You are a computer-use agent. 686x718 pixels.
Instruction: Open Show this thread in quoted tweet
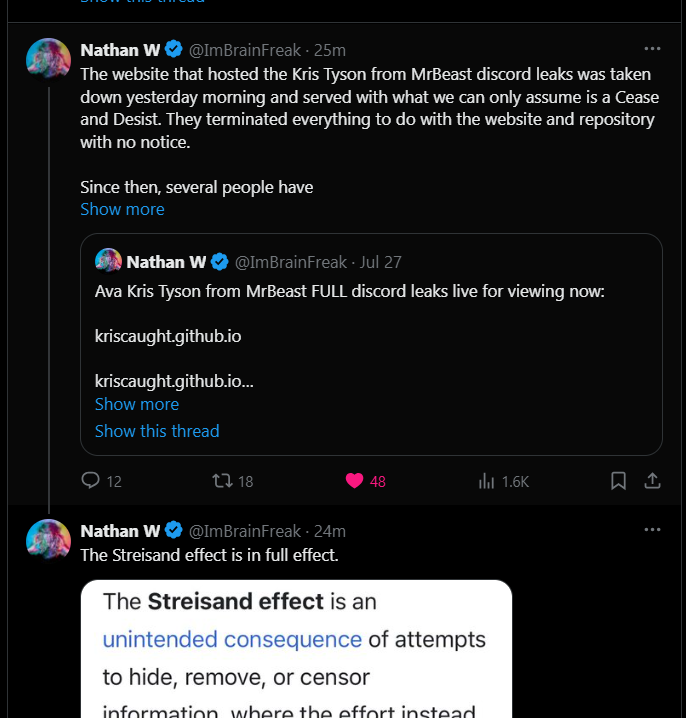pos(157,431)
